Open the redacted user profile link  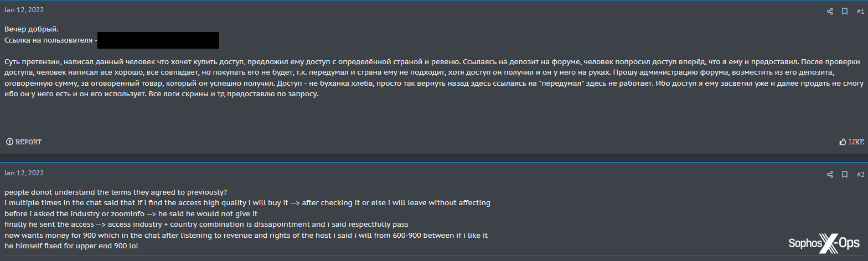pyautogui.click(x=158, y=40)
